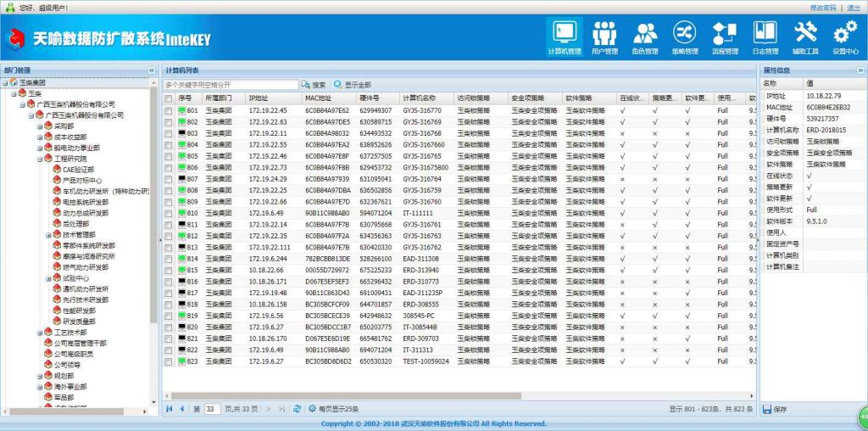Expand the 成本收益部 tree node
The image size is (868, 431).
click(x=40, y=137)
